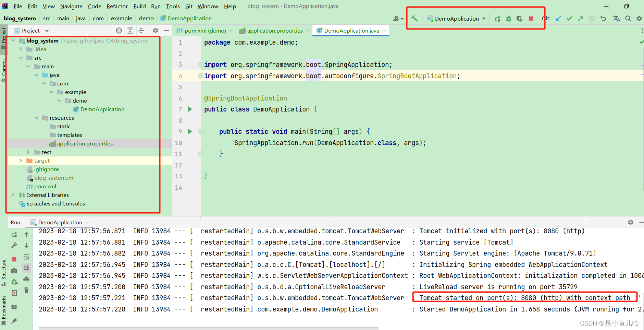The image size is (644, 330).
Task: Toggle Scroll to End in console
Action: coord(26,268)
